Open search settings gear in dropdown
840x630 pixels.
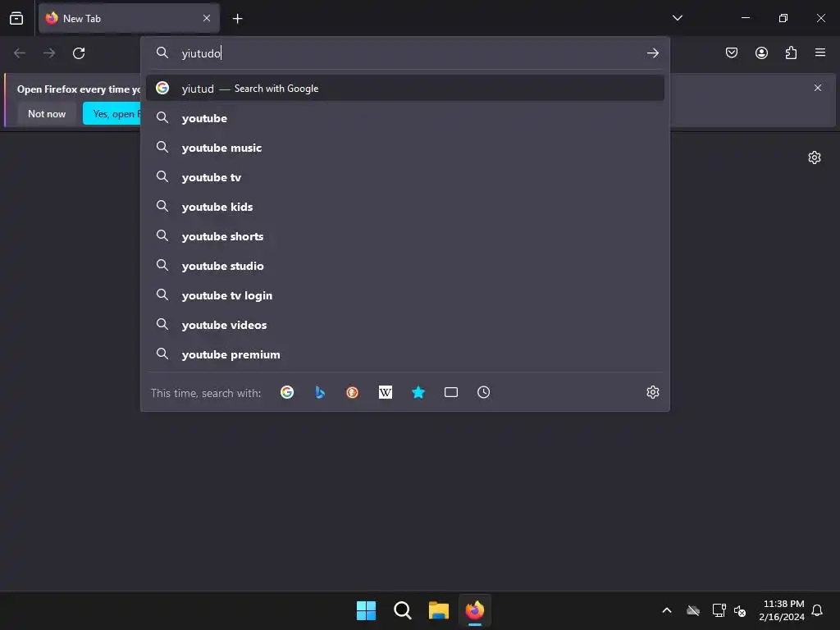pos(652,392)
